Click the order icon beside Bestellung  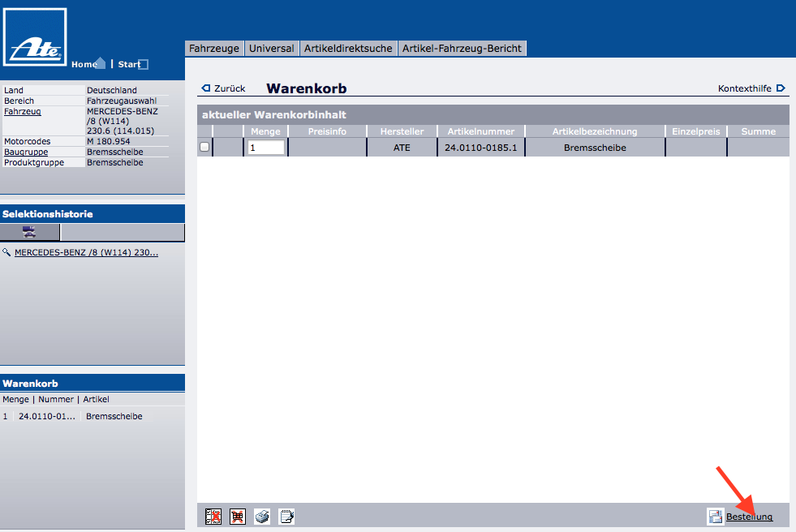[x=715, y=517]
